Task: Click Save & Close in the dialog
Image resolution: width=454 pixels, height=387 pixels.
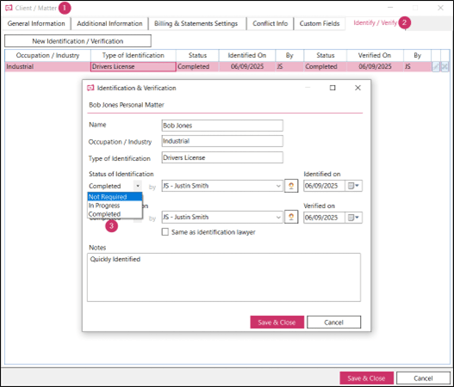Action: pos(277,322)
